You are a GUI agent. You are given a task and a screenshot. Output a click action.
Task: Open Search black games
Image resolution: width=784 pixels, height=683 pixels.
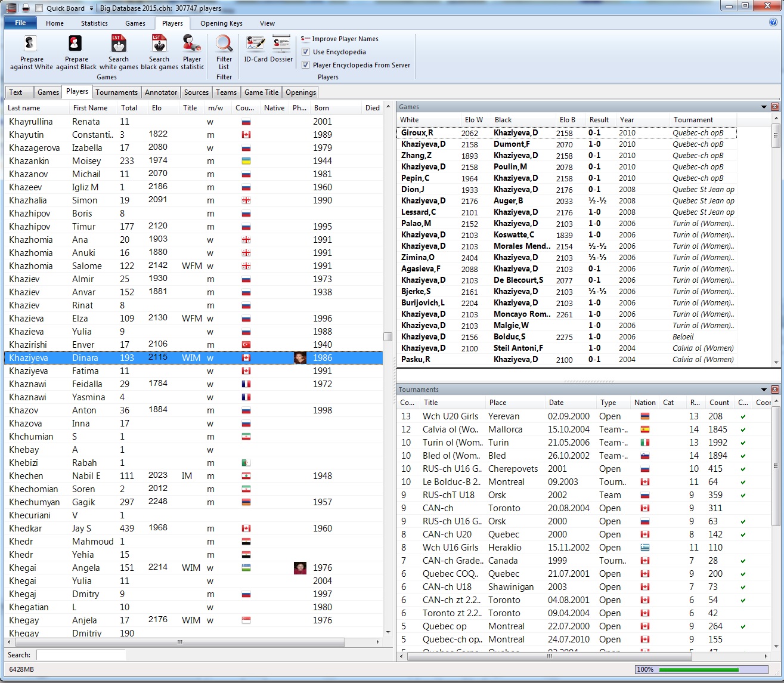tap(159, 52)
